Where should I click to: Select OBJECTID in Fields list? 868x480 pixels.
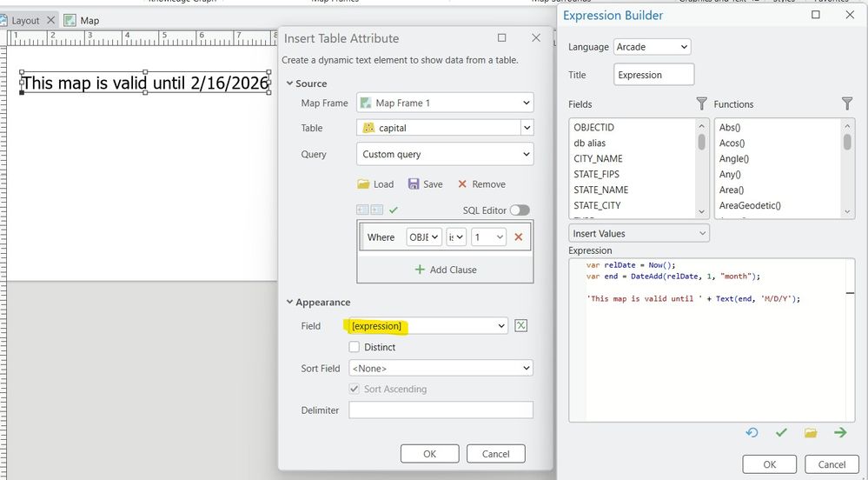click(x=594, y=128)
